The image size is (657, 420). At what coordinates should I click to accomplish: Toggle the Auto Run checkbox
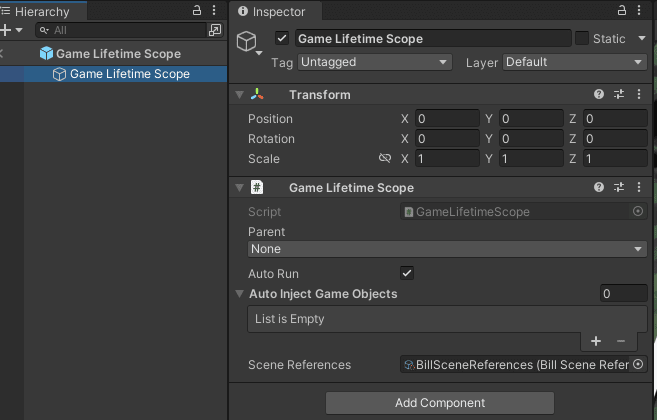click(x=407, y=273)
